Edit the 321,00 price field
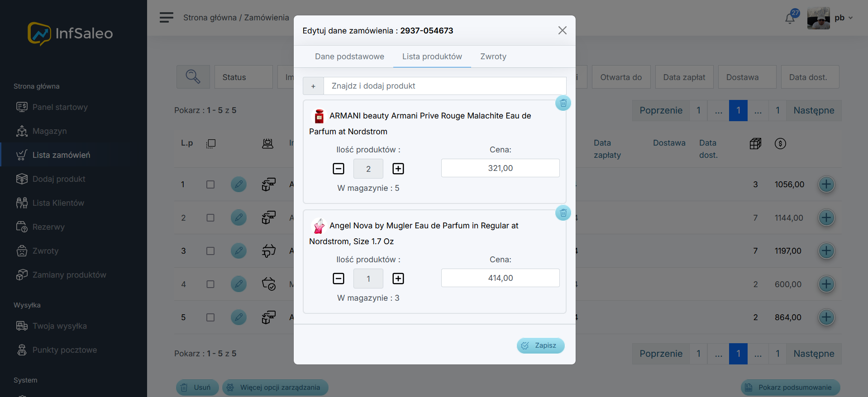Screen dimensions: 868x397 coord(500,168)
